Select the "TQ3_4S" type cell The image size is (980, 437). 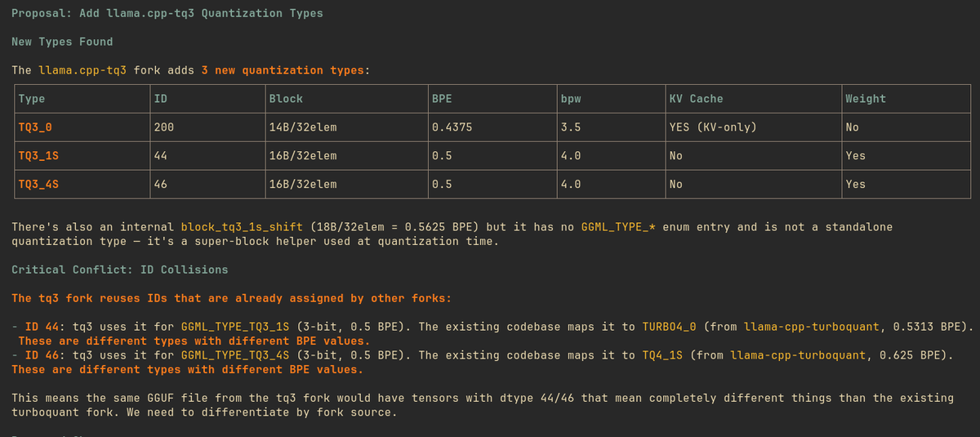pos(38,185)
